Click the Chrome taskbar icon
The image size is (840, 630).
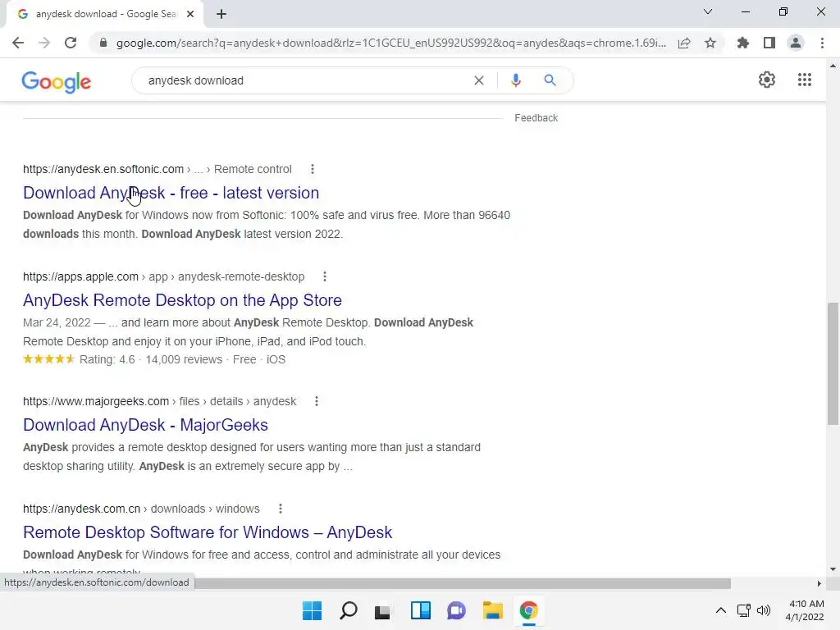coord(529,610)
